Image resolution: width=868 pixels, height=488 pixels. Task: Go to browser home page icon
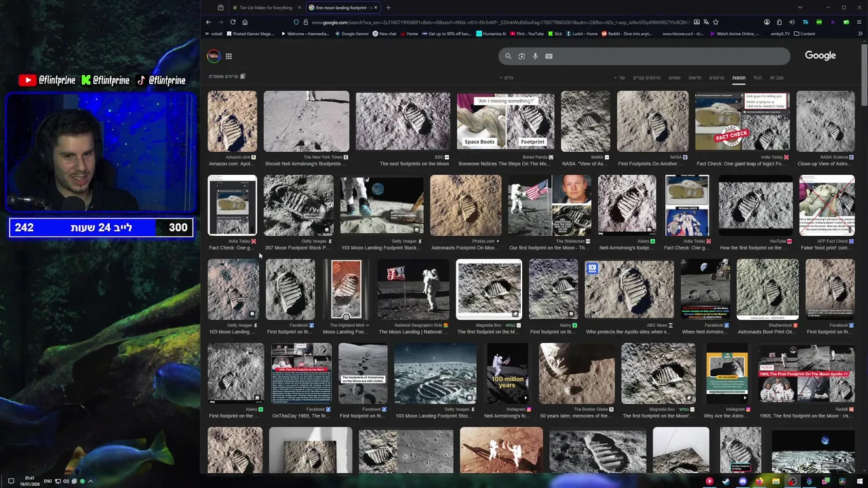click(245, 22)
